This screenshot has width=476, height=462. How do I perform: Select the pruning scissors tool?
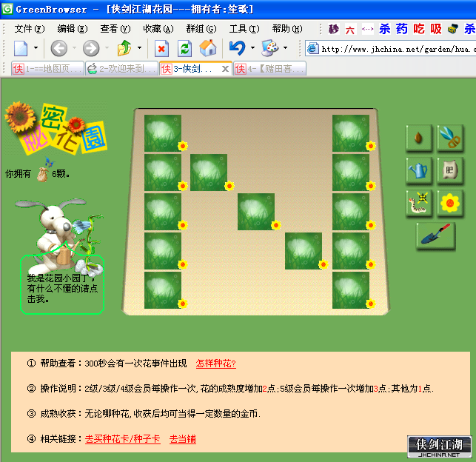[x=450, y=138]
